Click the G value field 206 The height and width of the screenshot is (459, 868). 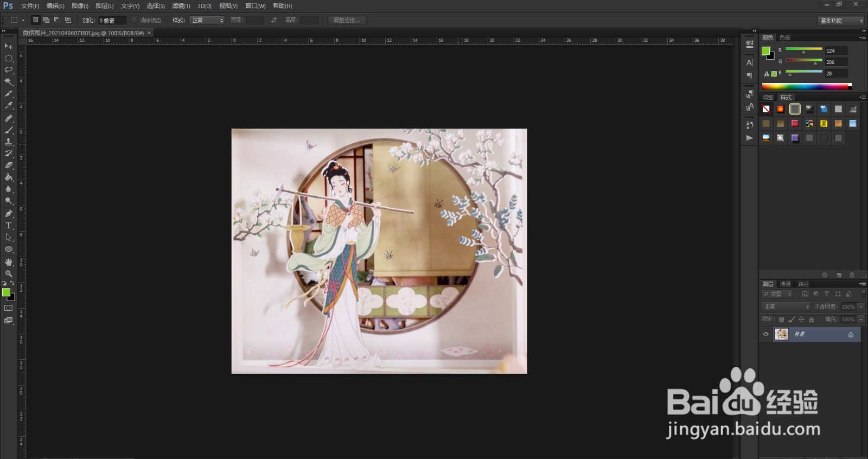coord(835,62)
